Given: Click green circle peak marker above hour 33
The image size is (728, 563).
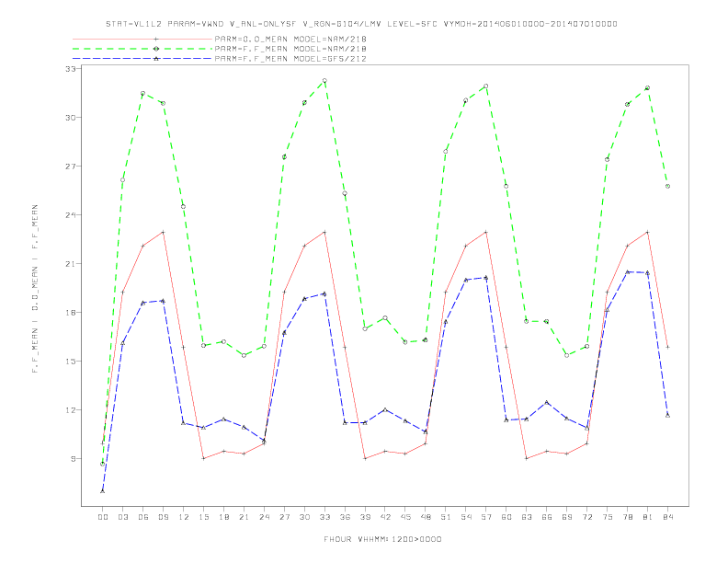Looking at the screenshot, I should coord(324,81).
